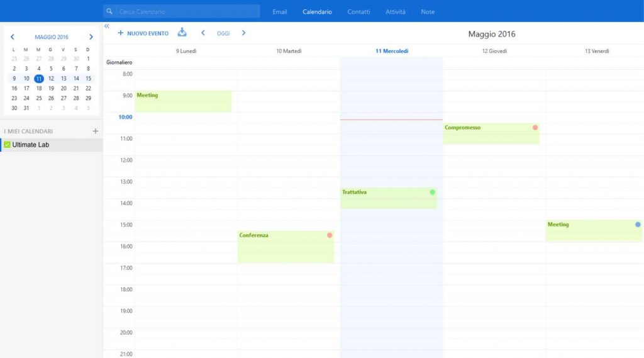Show next month in mini calendar

91,37
